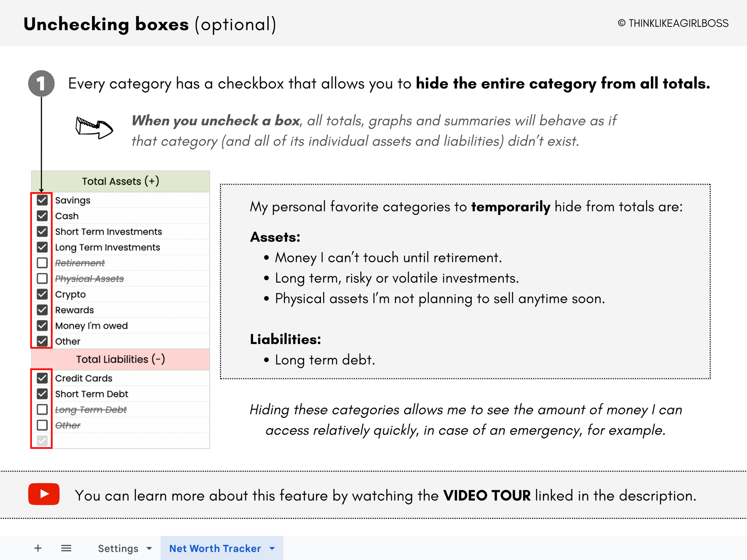Open the all sheets list icon

point(66,548)
